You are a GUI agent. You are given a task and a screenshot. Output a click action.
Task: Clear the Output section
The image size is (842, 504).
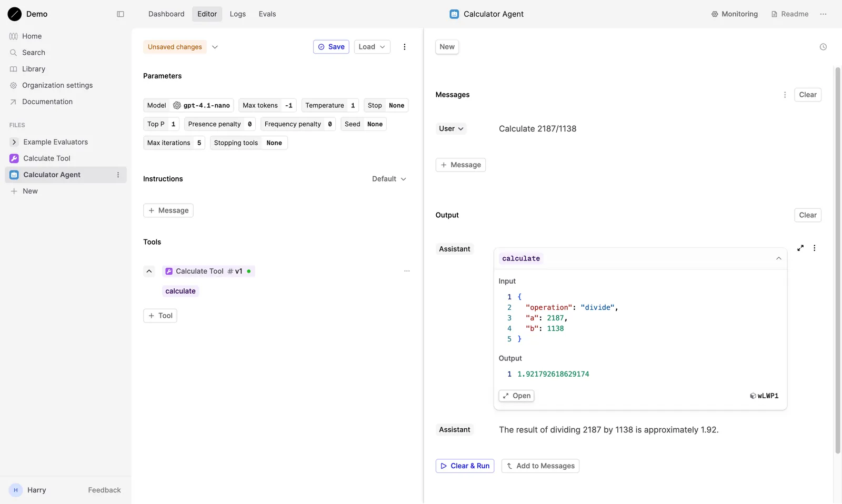coord(808,215)
